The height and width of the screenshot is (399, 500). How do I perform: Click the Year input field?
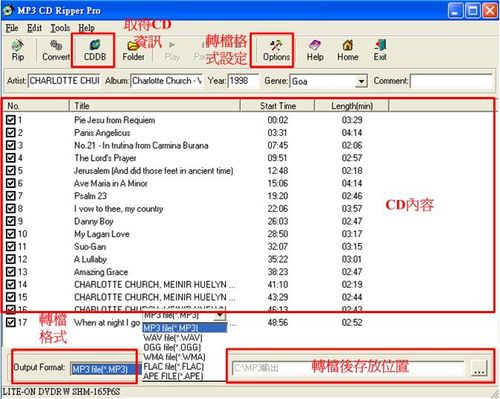point(243,81)
